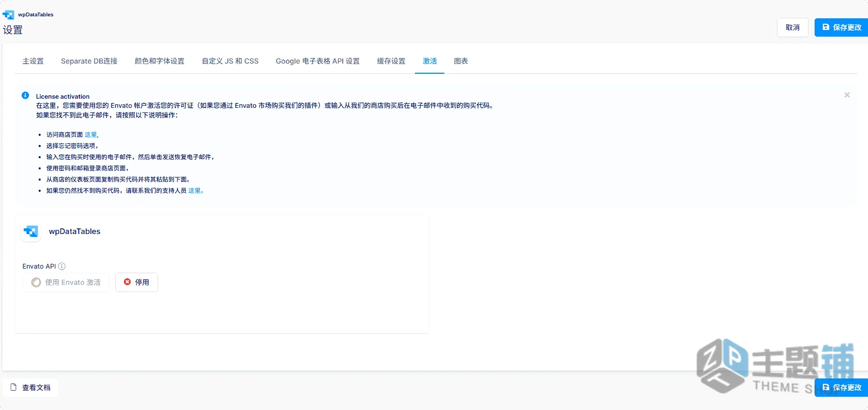Click the bottom 保存更改 button
The width and height of the screenshot is (868, 410).
coord(842,388)
